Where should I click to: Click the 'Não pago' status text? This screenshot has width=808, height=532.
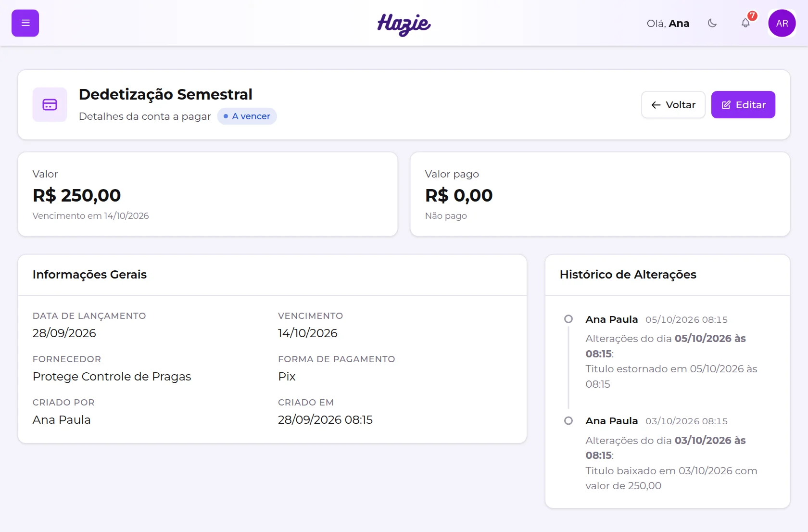pos(446,216)
